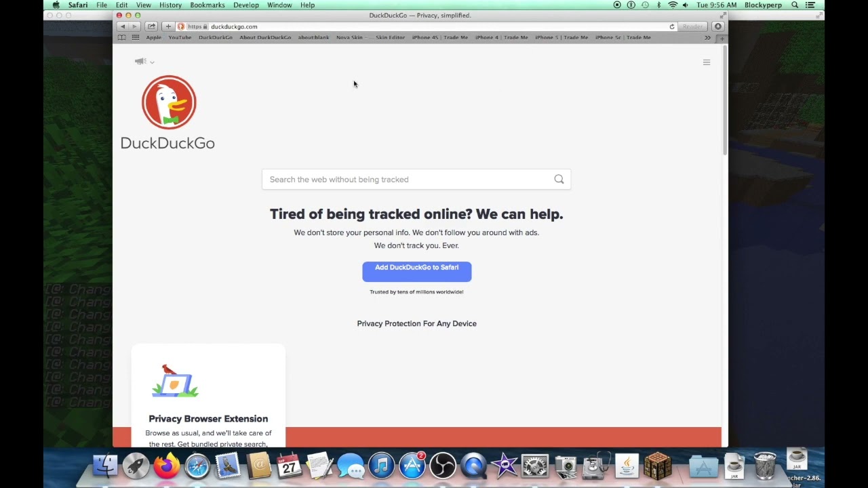
Task: Open the about:blank bookmark
Action: 313,37
